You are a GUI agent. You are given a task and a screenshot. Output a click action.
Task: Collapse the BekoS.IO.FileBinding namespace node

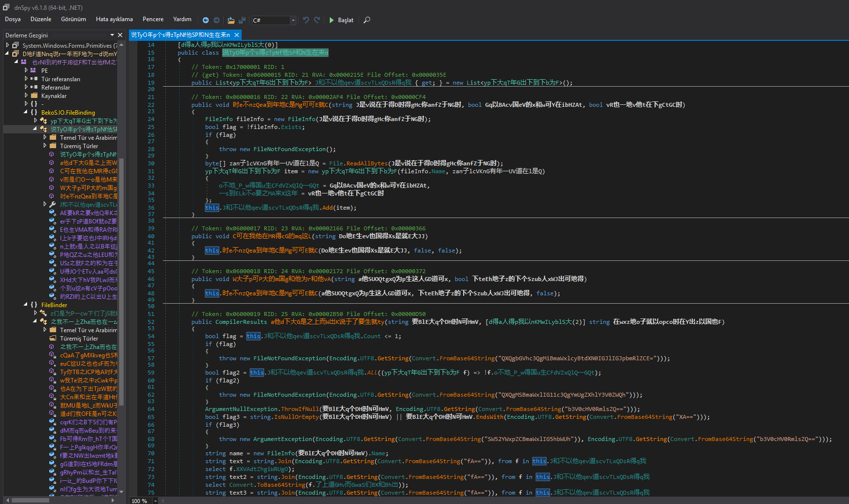click(26, 112)
